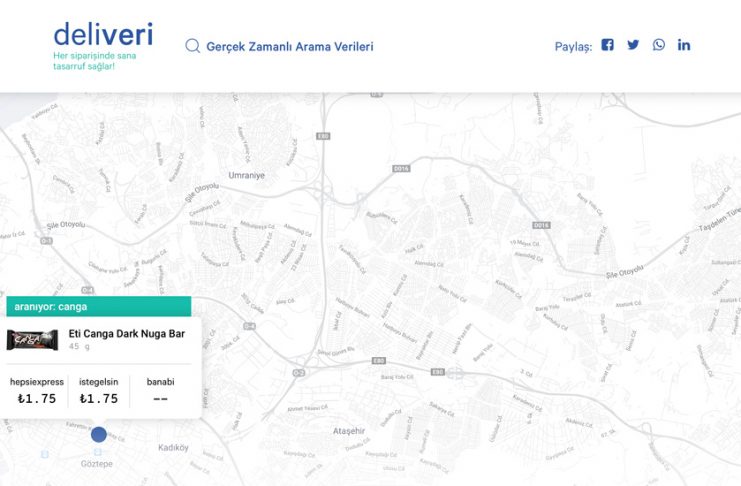
Task: Share via WhatsApp icon
Action: click(658, 45)
